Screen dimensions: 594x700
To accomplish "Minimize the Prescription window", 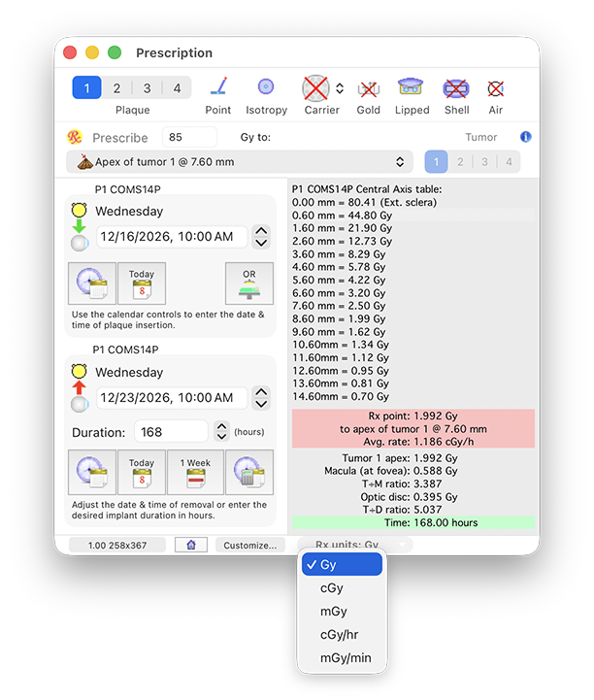I will 92,52.
